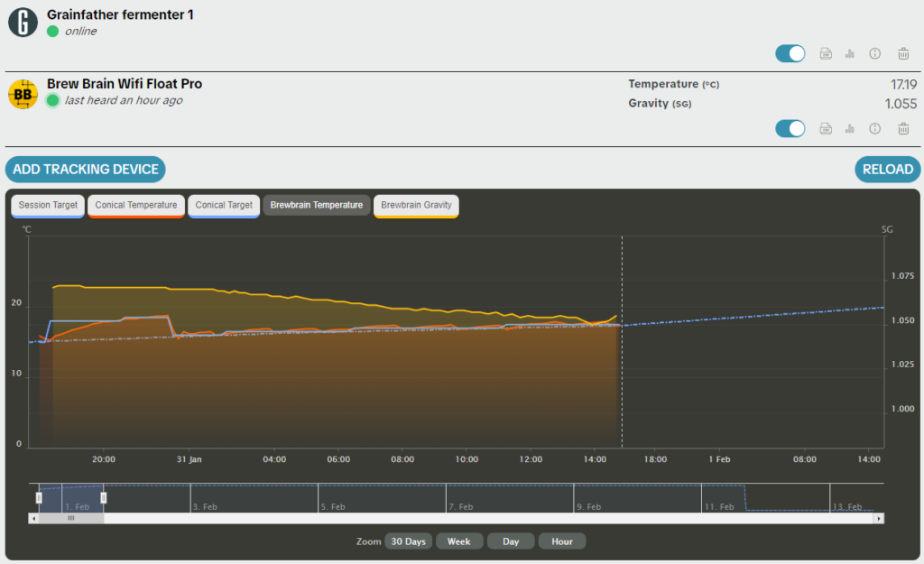Screen dimensions: 924x564
Task: Click CSV export icon for Grainfather fermenter 1
Action: tap(825, 54)
